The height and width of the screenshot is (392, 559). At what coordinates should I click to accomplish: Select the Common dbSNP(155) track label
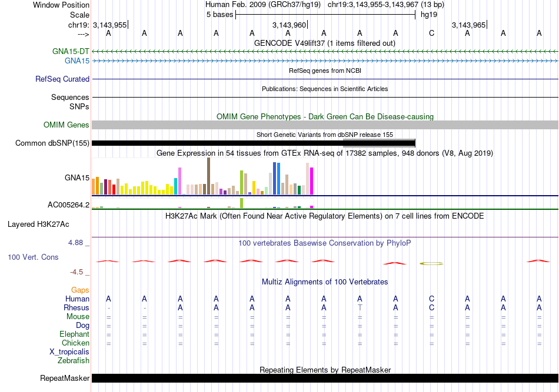[x=52, y=143]
